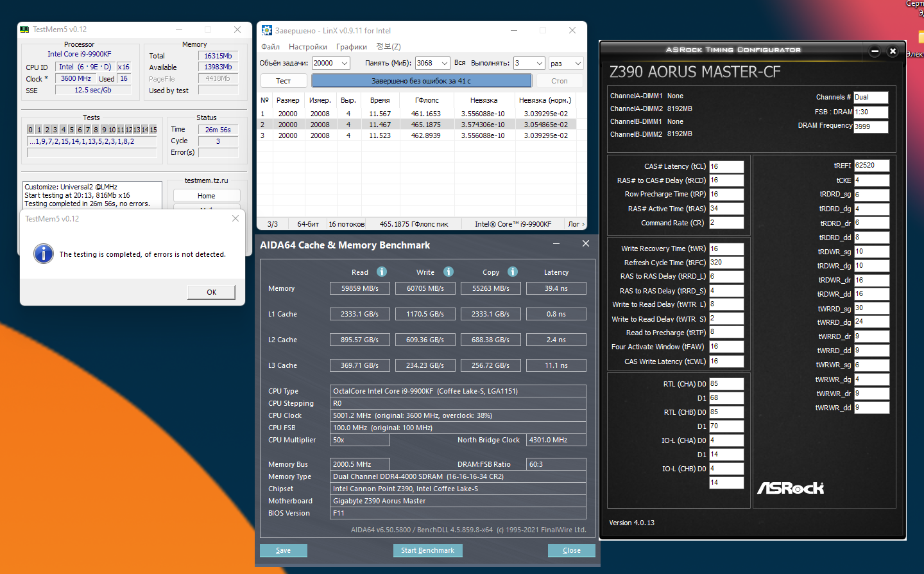Close the ASRock Timing Configurator with X icon
The width and height of the screenshot is (924, 574).
pos(893,51)
